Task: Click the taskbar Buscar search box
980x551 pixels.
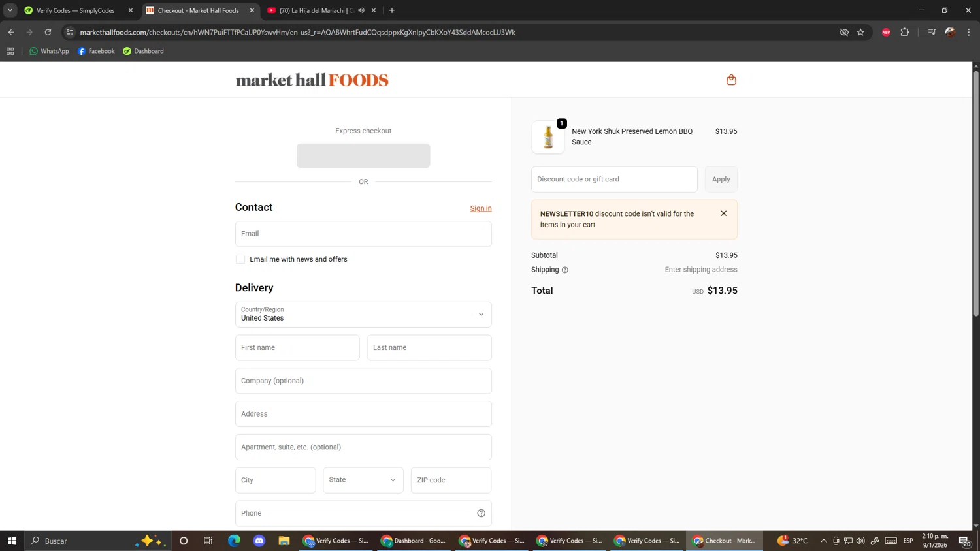Action: pyautogui.click(x=98, y=541)
